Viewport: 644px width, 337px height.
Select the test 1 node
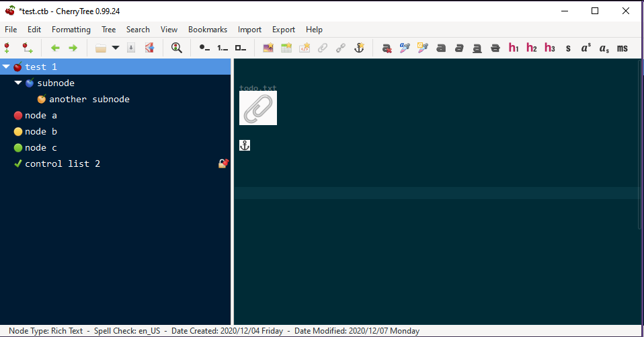(x=116, y=67)
